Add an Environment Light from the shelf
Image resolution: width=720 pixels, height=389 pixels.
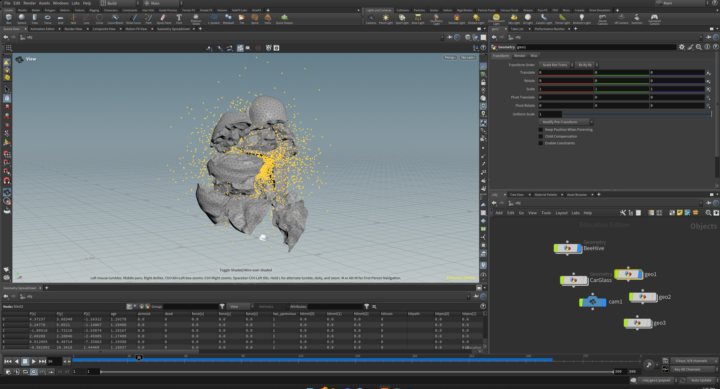496,19
